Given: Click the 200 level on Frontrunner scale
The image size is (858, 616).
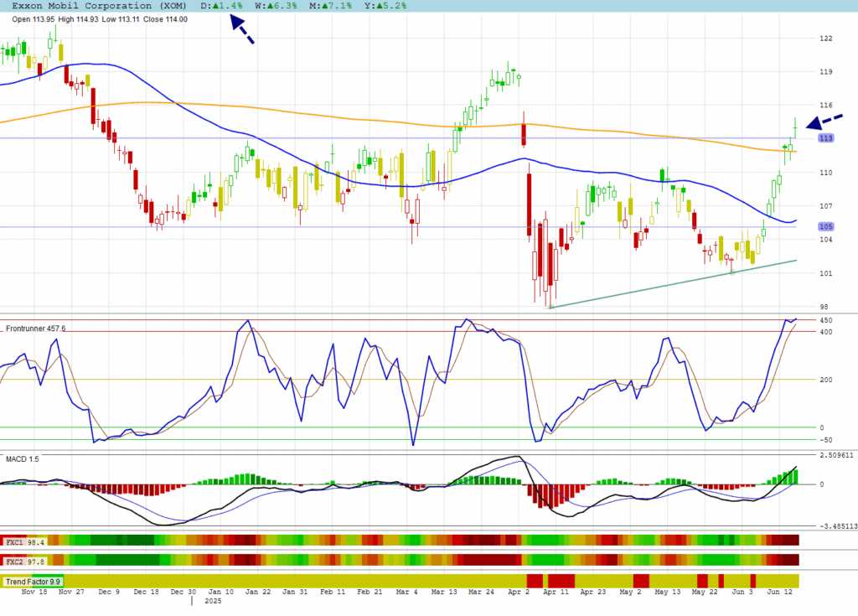Looking at the screenshot, I should point(825,380).
